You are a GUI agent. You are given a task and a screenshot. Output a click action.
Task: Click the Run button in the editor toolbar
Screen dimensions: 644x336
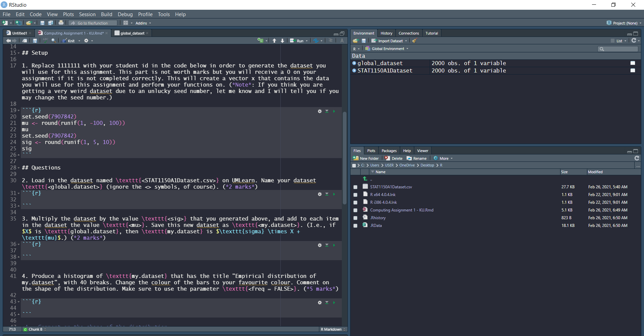point(299,41)
